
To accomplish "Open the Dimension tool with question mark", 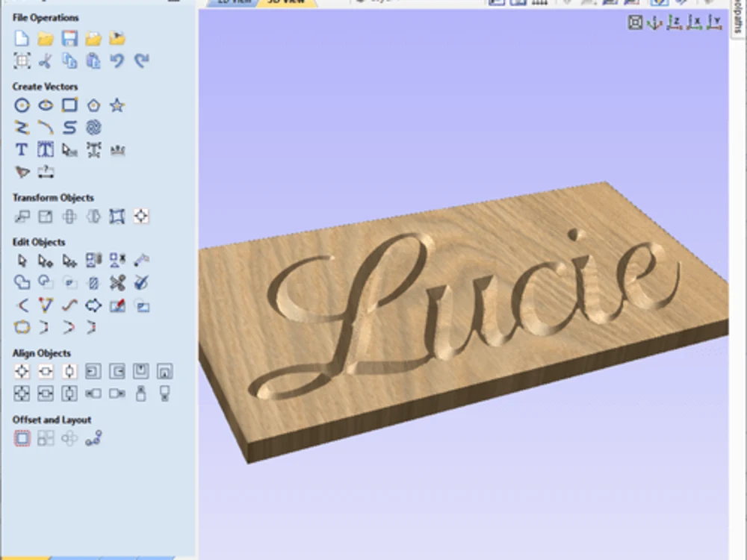I will coord(46,172).
